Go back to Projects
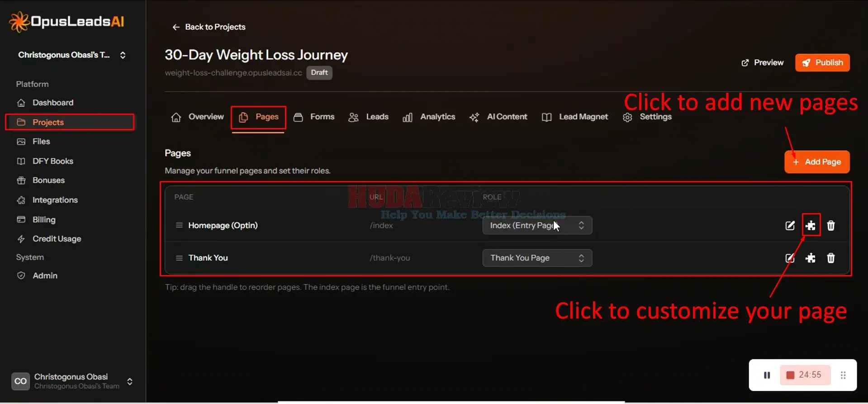Viewport: 868px width, 404px height. [x=209, y=27]
